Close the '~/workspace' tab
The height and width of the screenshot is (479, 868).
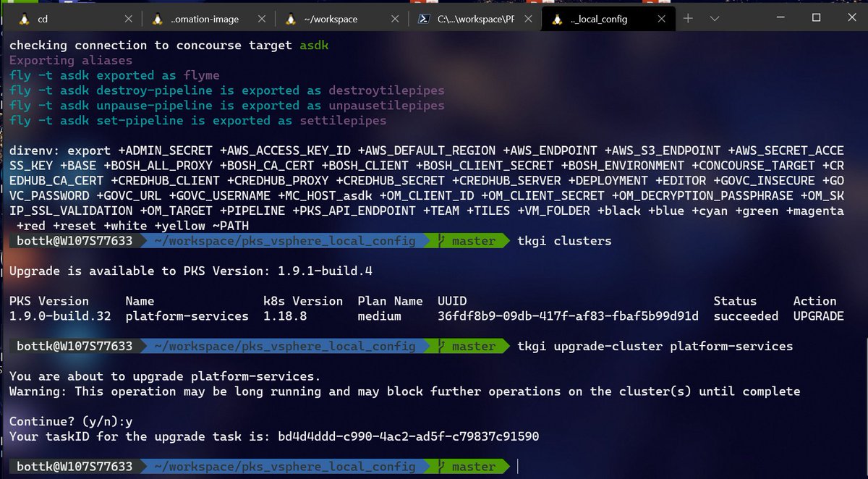click(395, 19)
